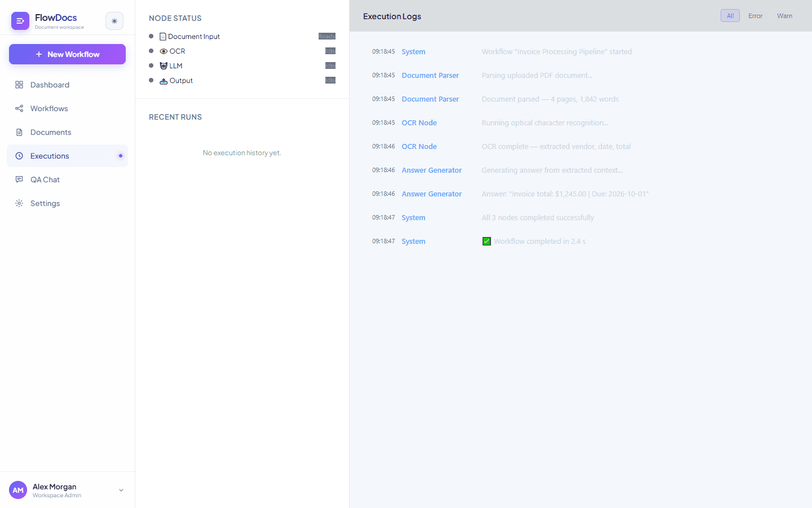Image resolution: width=812 pixels, height=508 pixels.
Task: Click the LLM node icon
Action: (164, 66)
